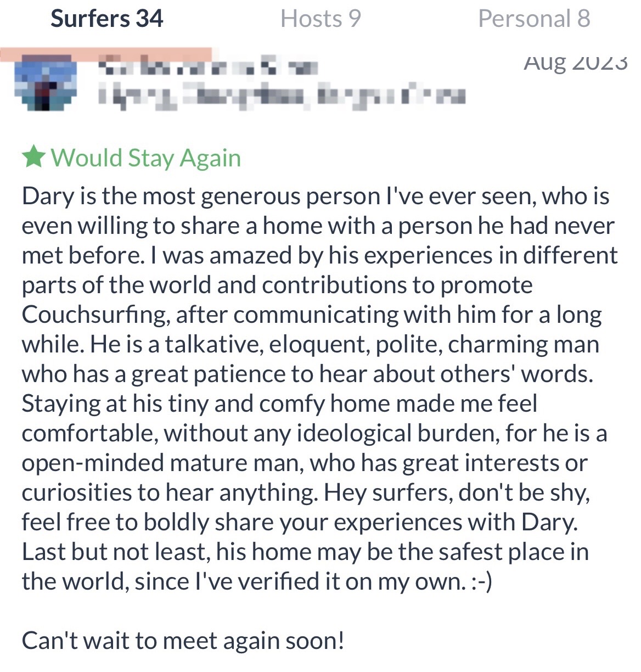Open the Hosts 9 tab
The height and width of the screenshot is (672, 641).
pyautogui.click(x=320, y=19)
